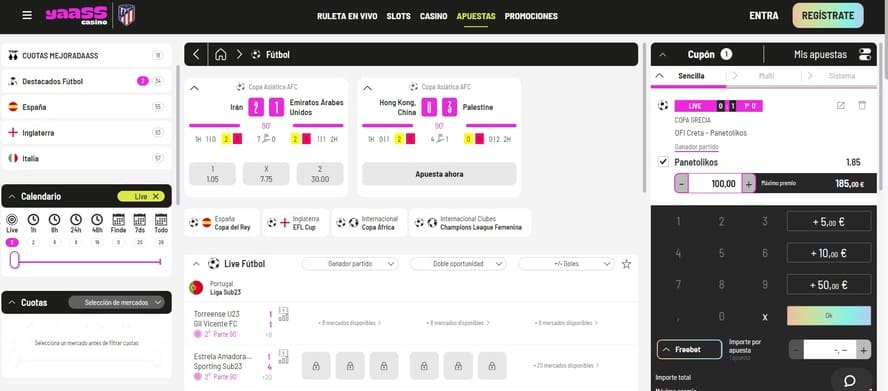Click Apuesta ahora for Hong Kong match
The height and width of the screenshot is (391, 888).
point(439,174)
